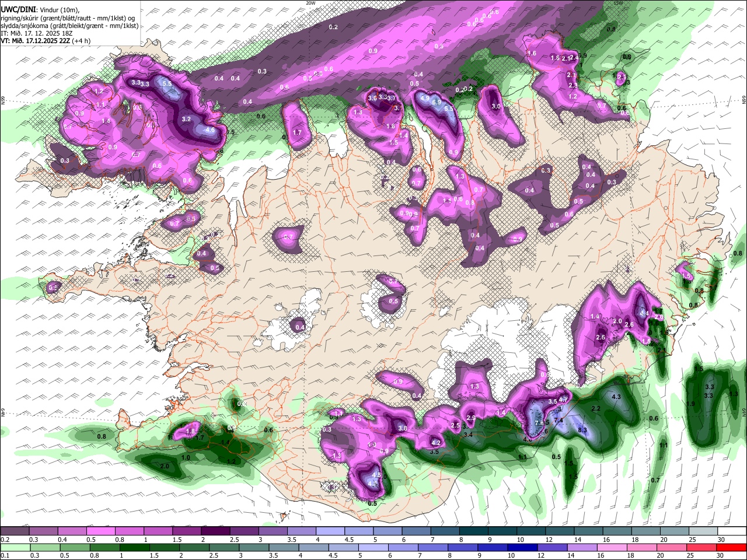
Task: Click the pure red 30 rainfall legend swatch
Action: (x=732, y=547)
